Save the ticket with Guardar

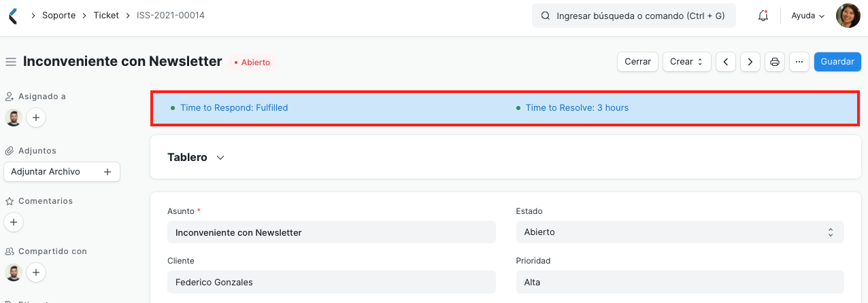pos(837,62)
